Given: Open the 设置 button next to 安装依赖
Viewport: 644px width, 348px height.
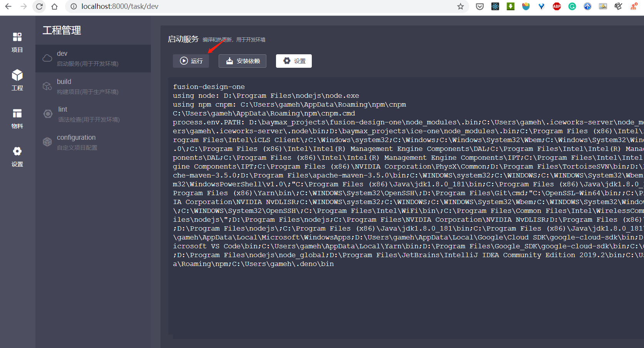Looking at the screenshot, I should (x=294, y=61).
